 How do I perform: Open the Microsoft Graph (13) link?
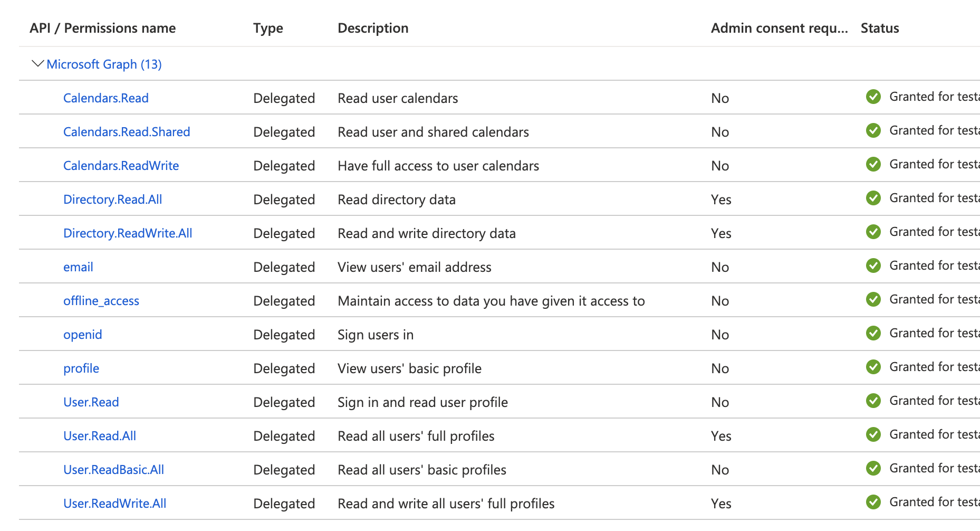[104, 64]
